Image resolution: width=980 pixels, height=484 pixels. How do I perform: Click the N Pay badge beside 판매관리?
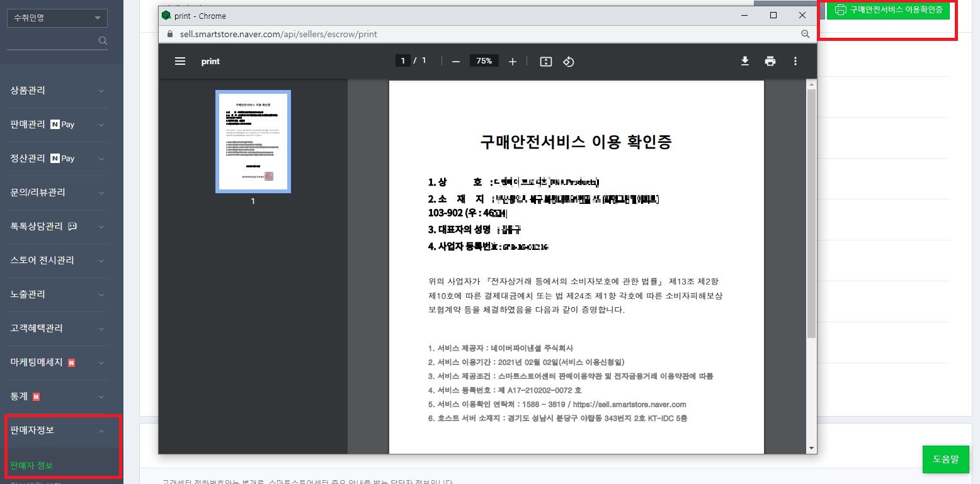(62, 125)
